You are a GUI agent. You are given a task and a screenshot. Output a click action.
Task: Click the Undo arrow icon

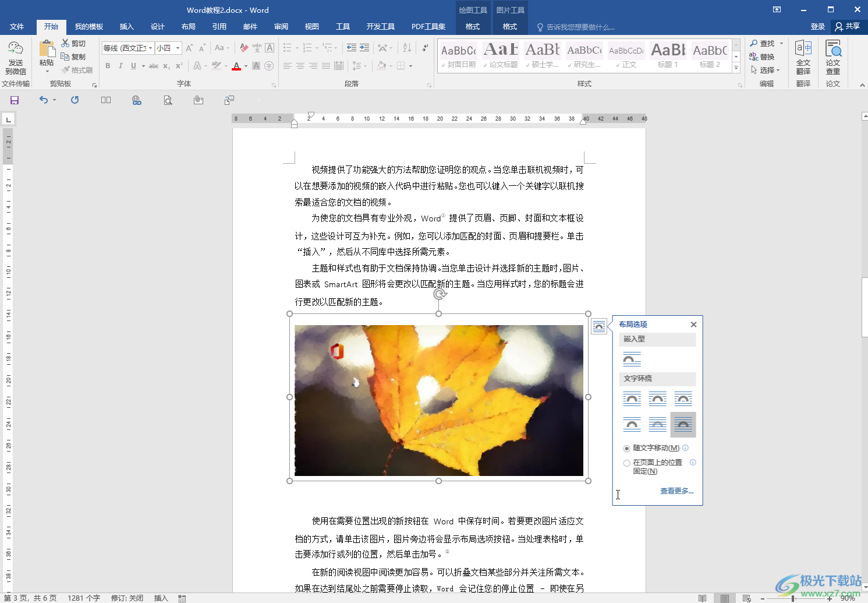coord(44,100)
